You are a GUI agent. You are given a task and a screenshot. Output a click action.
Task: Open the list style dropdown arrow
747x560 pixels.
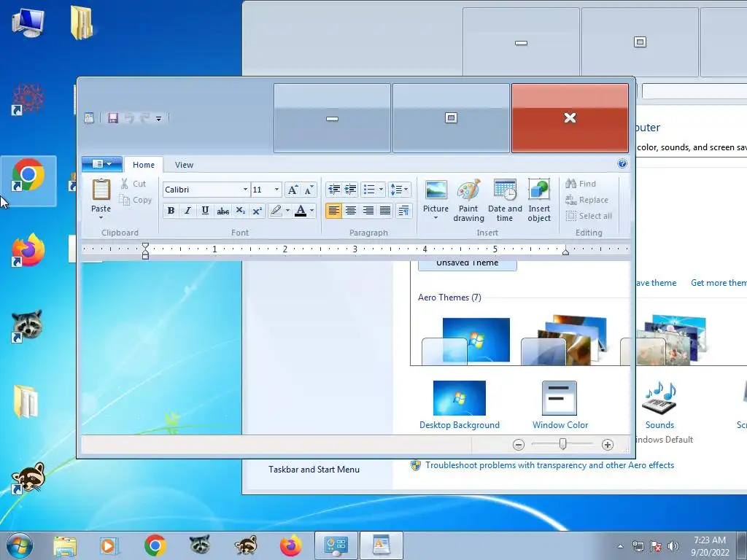[381, 190]
